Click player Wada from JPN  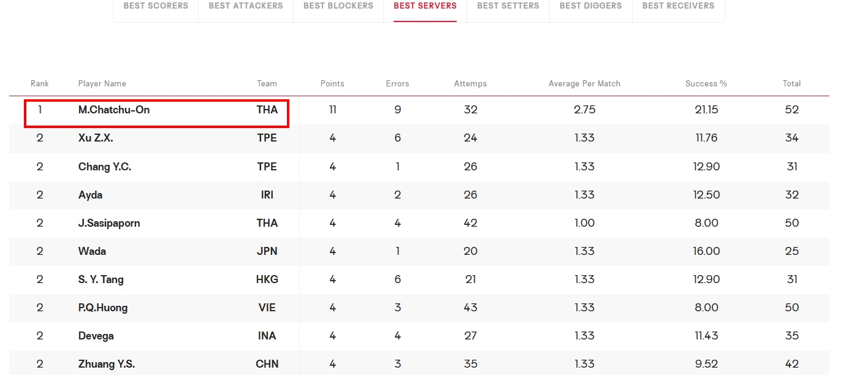click(x=92, y=251)
